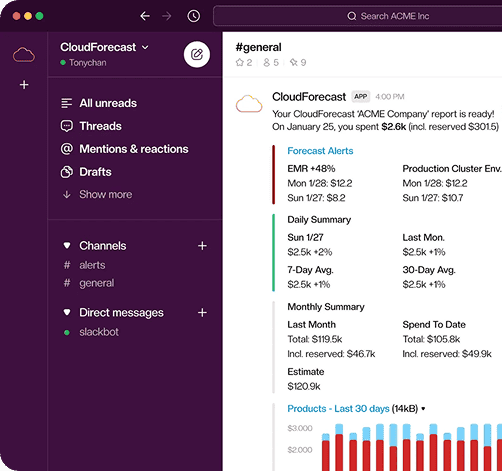Click the 4:00 PM timestamp

390,97
